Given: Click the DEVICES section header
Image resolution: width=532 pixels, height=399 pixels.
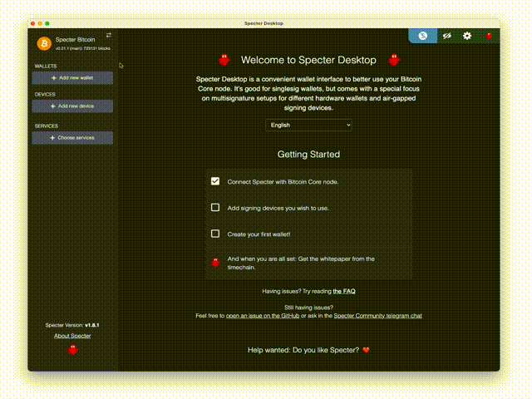Looking at the screenshot, I should 45,94.
